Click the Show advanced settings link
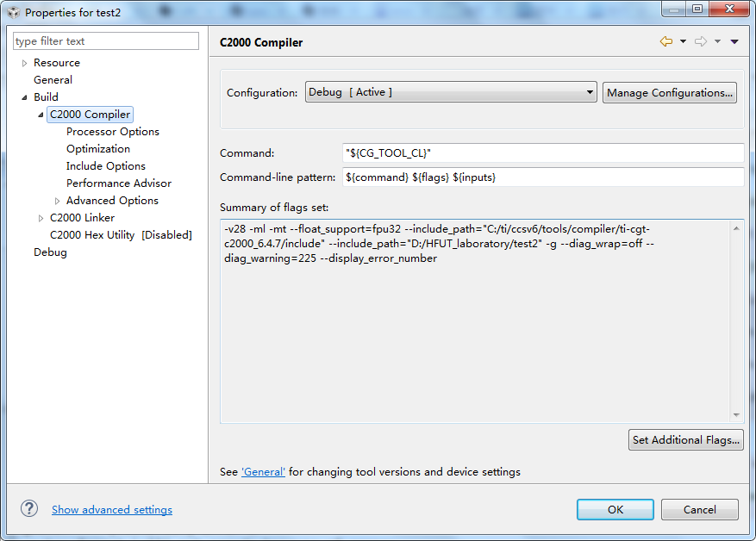This screenshot has height=541, width=756. [x=112, y=510]
